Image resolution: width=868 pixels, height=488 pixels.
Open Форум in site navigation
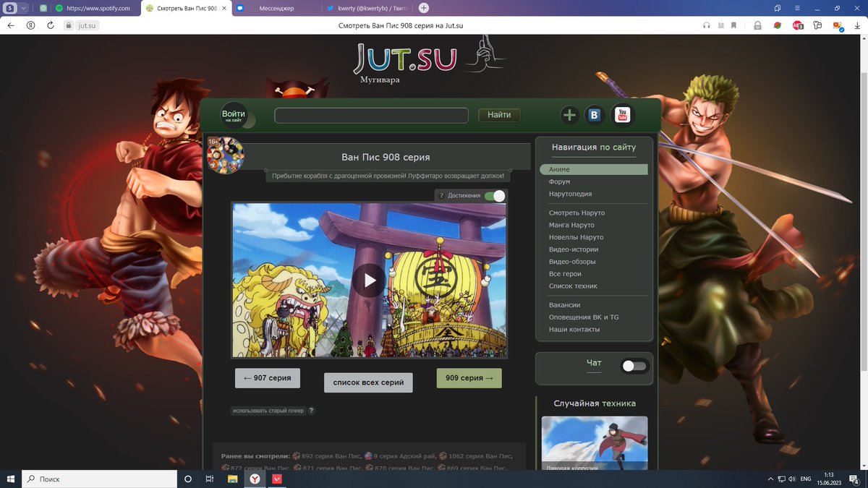point(559,181)
